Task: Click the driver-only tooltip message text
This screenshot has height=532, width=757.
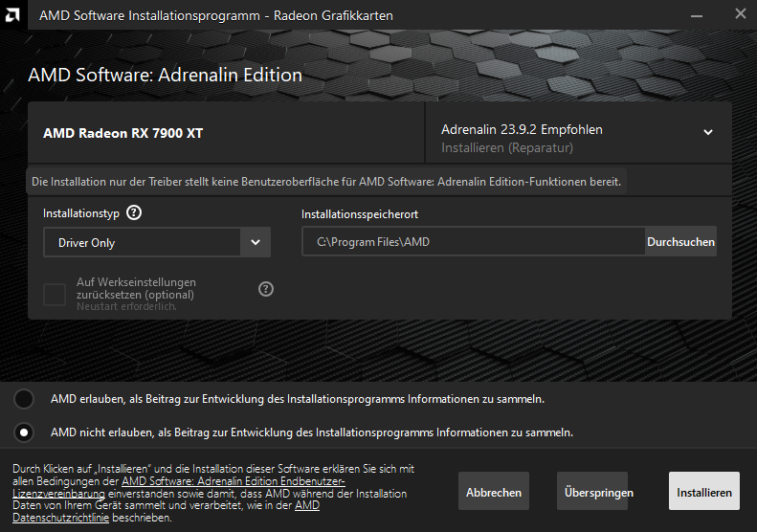Action: (x=326, y=182)
